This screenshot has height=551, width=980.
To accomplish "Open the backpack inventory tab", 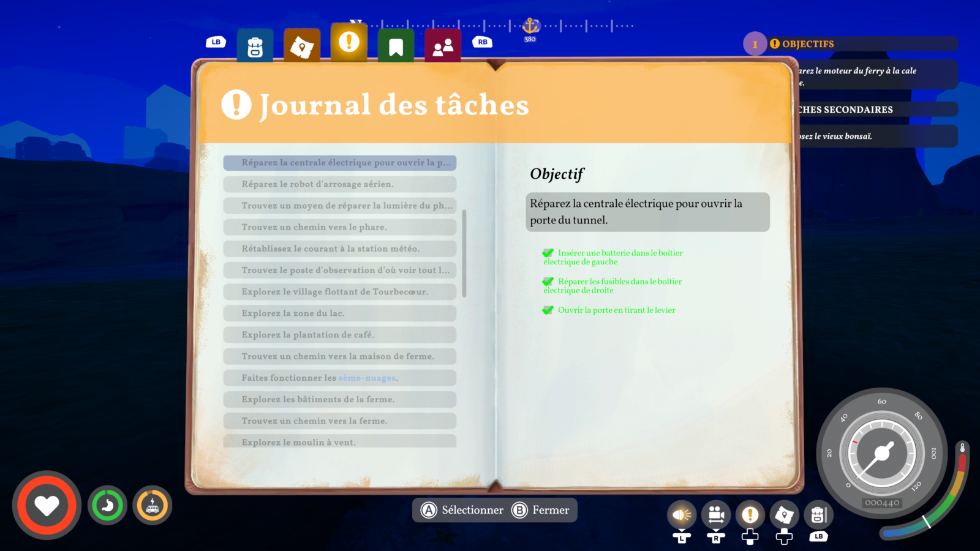I will coord(255,46).
